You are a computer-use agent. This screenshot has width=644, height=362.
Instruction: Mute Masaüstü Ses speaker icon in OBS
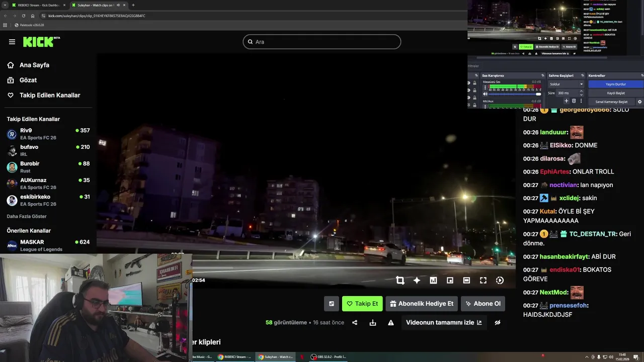[x=485, y=94]
